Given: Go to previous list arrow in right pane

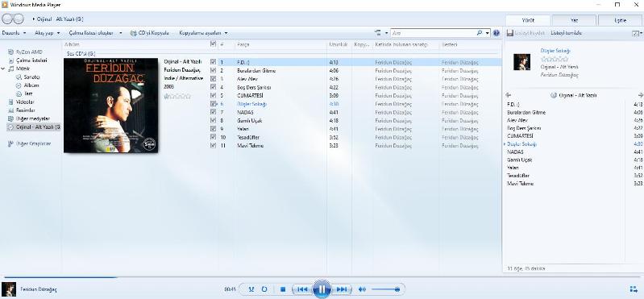Looking at the screenshot, I should [x=508, y=95].
